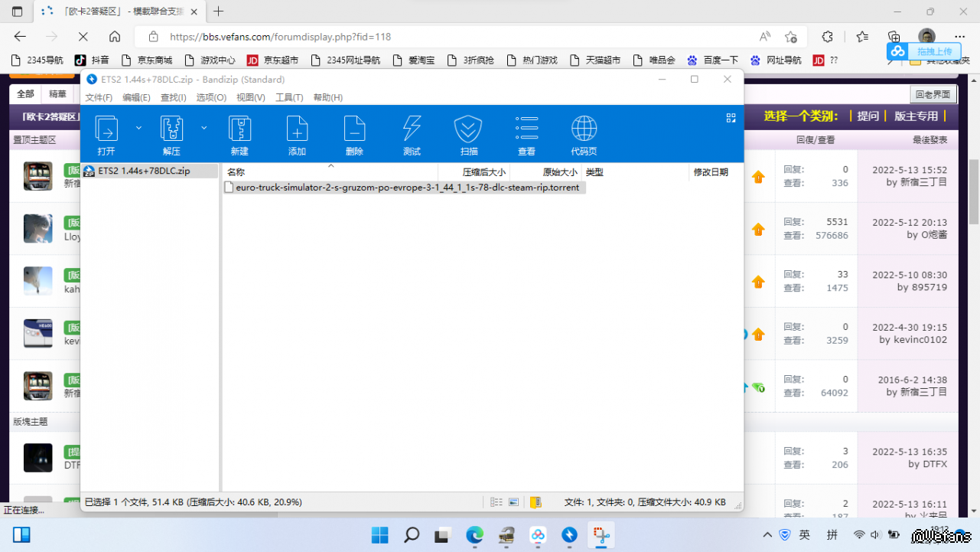Open the 天猫超市 bookmark

coord(594,60)
